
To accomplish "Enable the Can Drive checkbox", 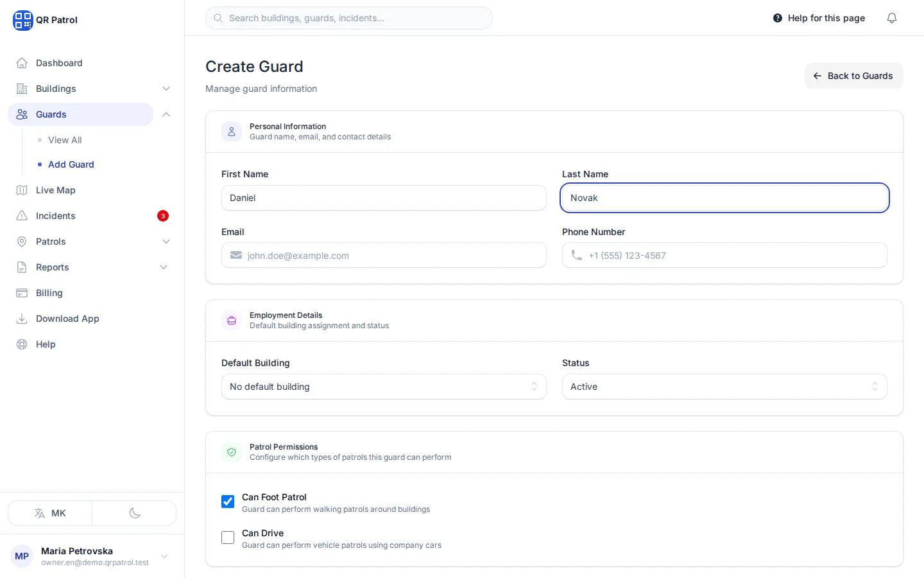I will pos(228,538).
